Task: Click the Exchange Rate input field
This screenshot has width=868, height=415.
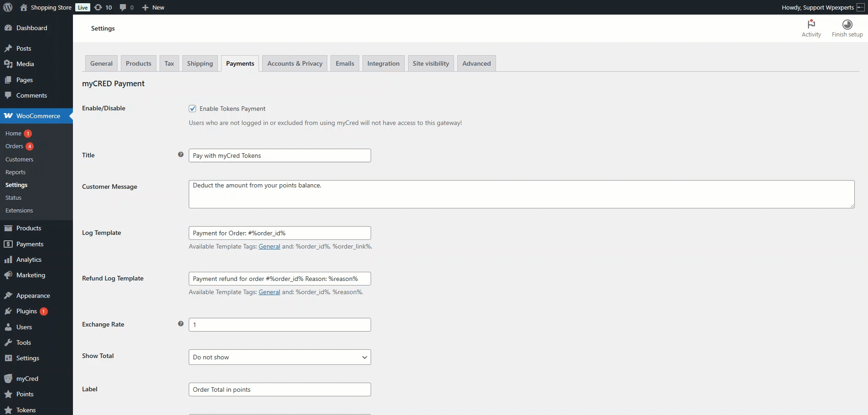Action: click(279, 325)
